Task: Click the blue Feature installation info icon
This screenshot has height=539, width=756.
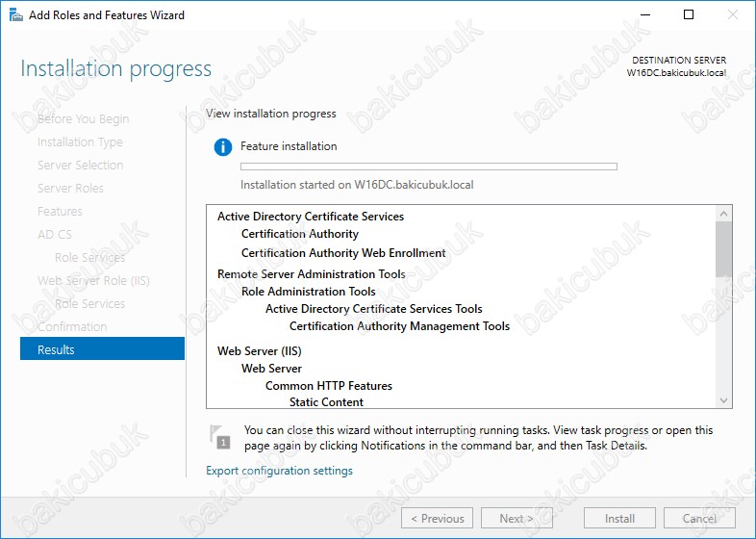Action: coord(223,146)
